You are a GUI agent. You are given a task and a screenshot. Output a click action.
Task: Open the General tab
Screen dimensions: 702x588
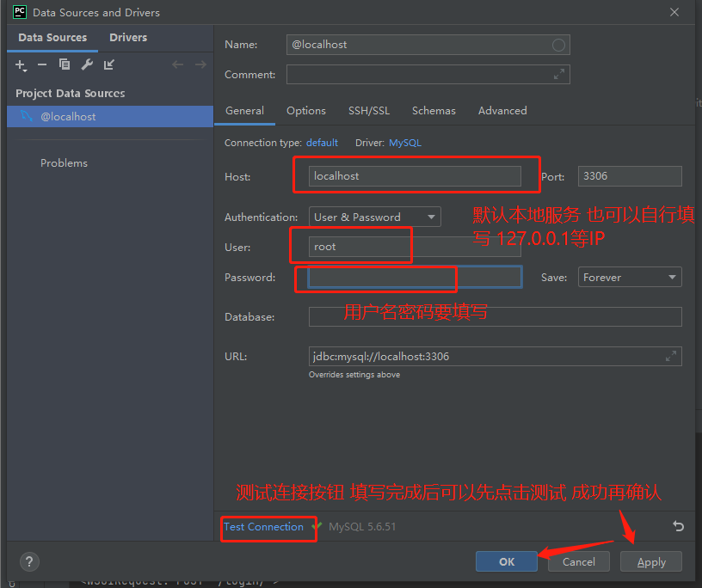tap(244, 111)
